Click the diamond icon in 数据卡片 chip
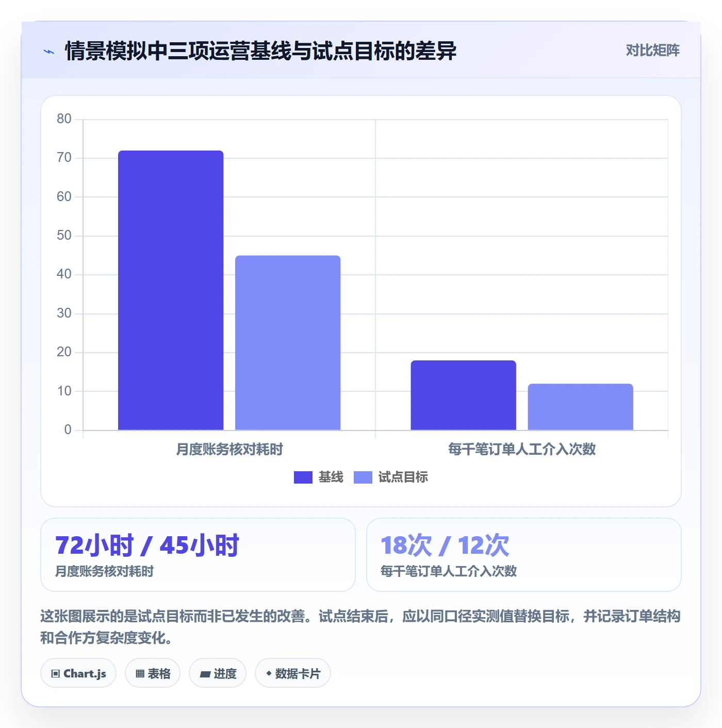The height and width of the screenshot is (728, 722). [x=268, y=673]
